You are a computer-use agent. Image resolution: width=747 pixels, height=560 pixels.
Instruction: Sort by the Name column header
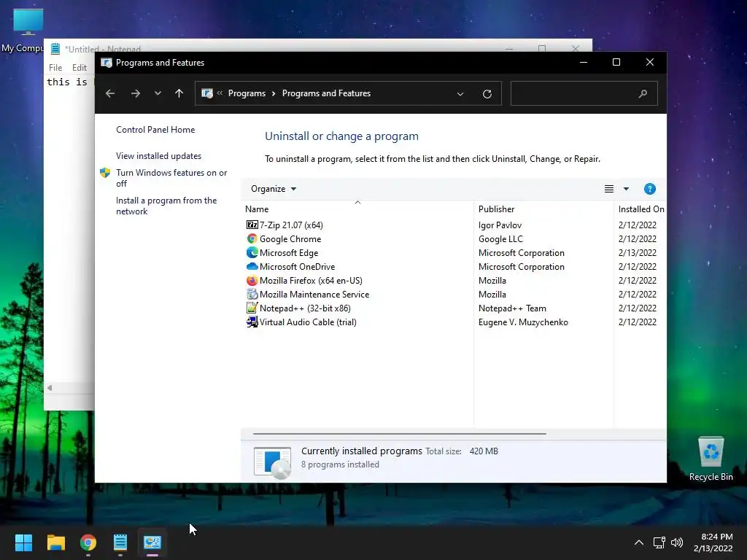(x=357, y=209)
